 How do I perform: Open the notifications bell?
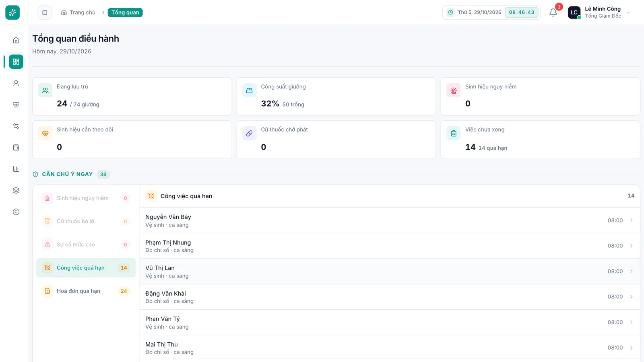(x=553, y=12)
